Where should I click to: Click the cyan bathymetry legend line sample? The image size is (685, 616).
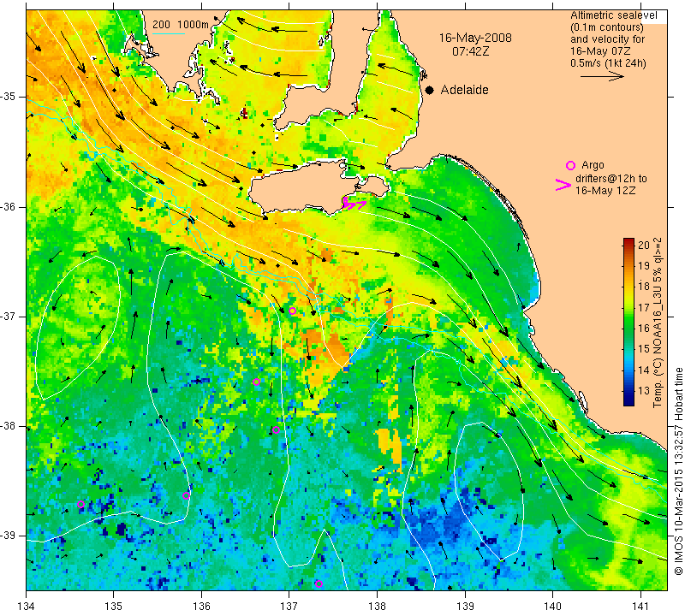coord(169,33)
